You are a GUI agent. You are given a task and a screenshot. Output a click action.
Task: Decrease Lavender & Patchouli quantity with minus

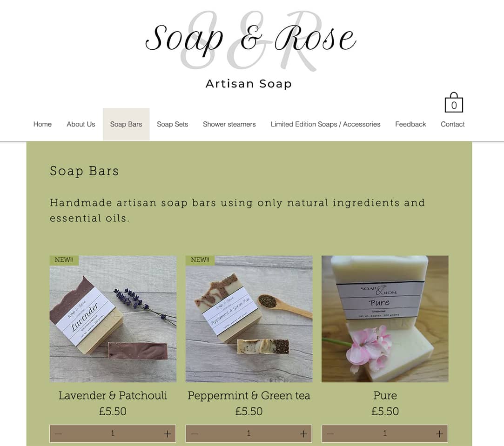[58, 434]
